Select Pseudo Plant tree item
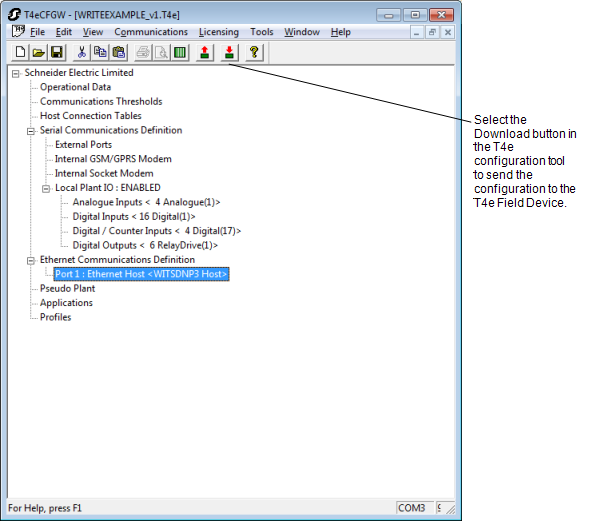593x521 pixels. (x=67, y=288)
